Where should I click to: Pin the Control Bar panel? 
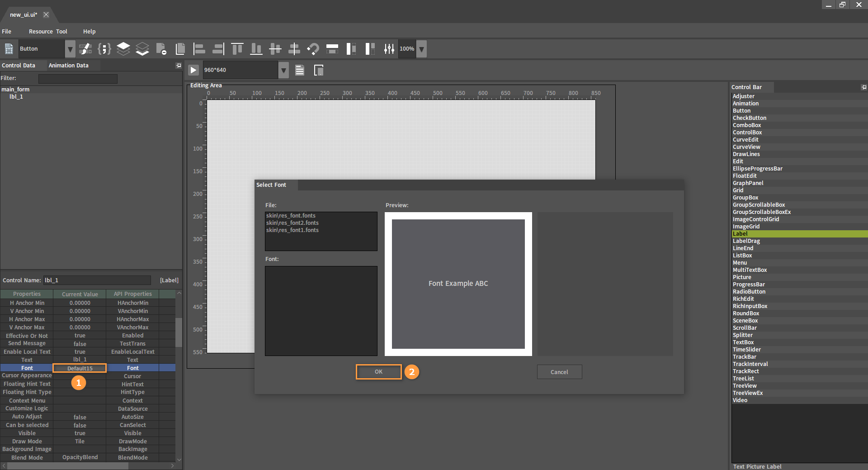click(x=864, y=87)
